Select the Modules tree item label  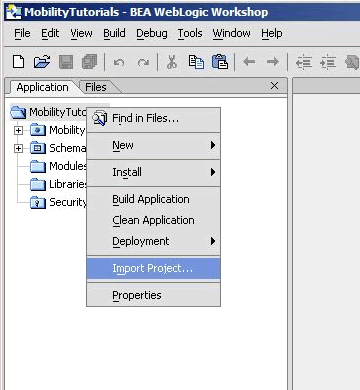[68, 166]
